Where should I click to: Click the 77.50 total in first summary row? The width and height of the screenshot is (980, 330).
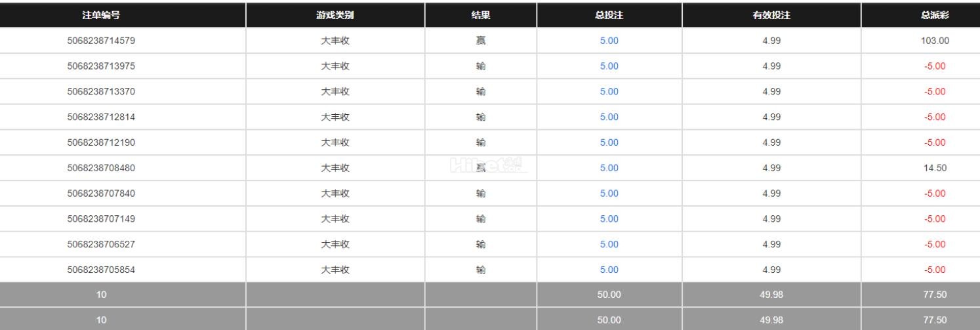coord(935,295)
